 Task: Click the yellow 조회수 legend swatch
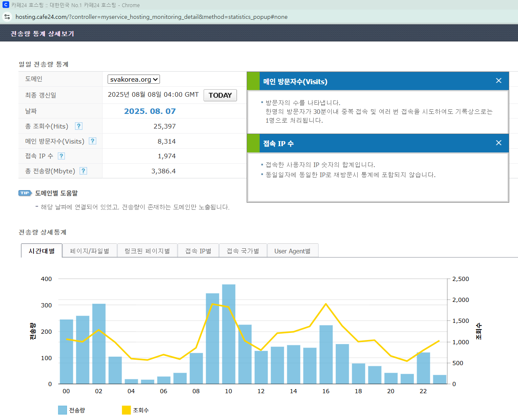coord(126,410)
